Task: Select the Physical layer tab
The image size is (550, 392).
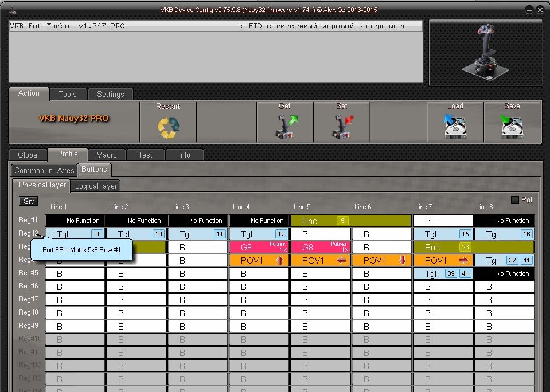Action: pyautogui.click(x=41, y=185)
